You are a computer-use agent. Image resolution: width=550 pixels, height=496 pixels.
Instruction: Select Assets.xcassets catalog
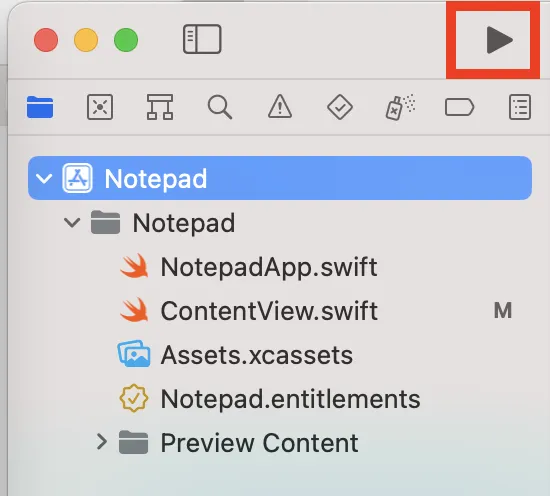click(235, 355)
